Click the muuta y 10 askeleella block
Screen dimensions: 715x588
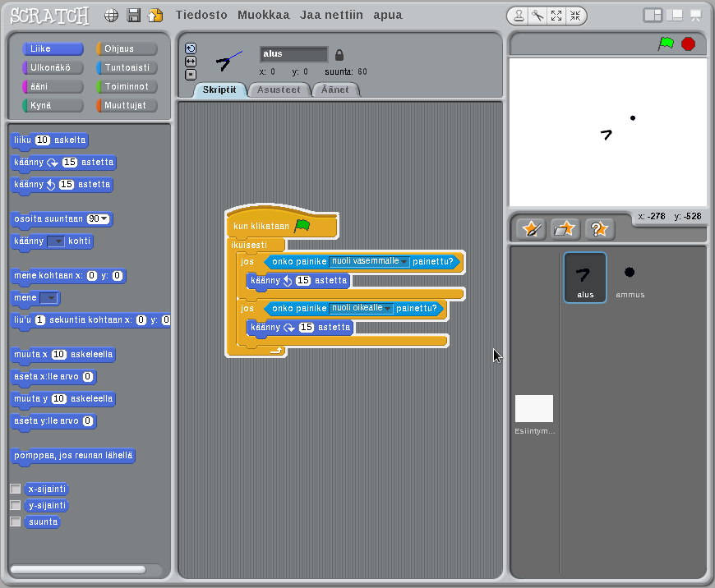point(63,399)
